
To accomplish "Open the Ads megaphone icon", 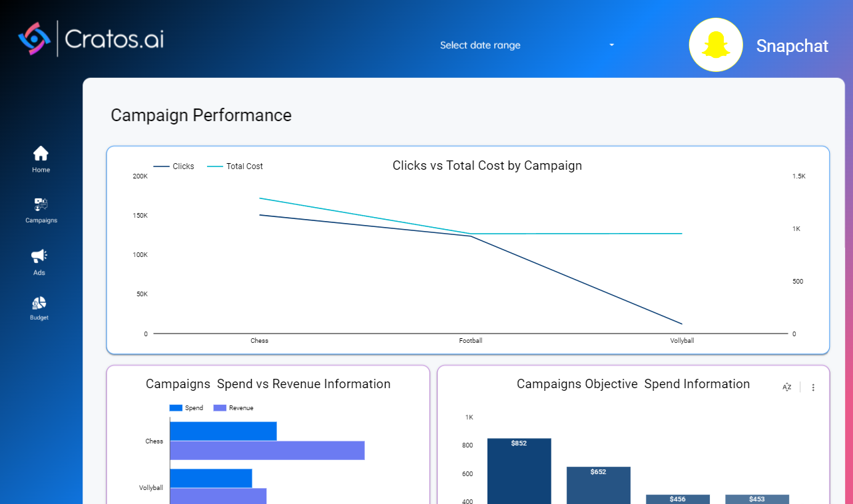I will click(39, 256).
